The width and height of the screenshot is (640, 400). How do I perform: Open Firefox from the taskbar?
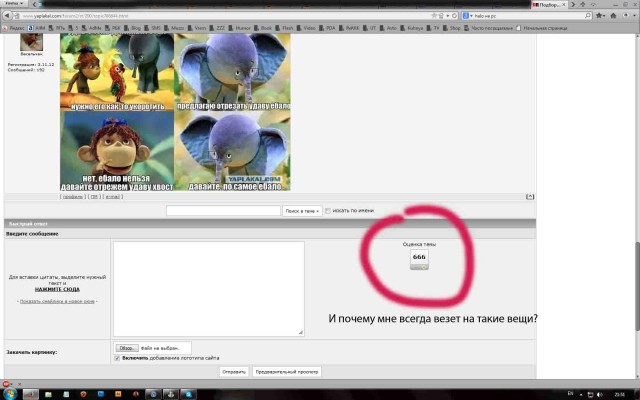pyautogui.click(x=31, y=394)
